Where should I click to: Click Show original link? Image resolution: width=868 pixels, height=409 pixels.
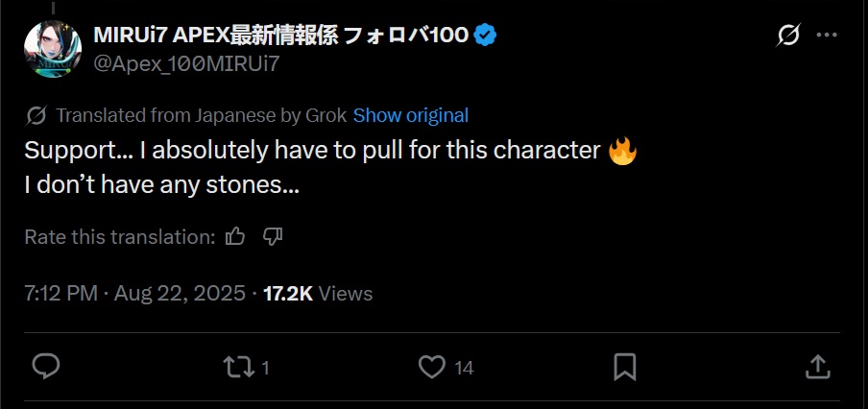pos(411,115)
